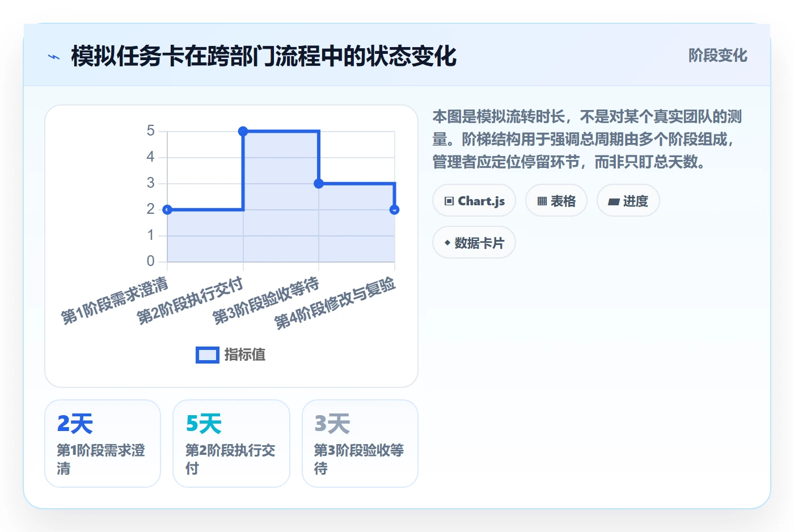This screenshot has height=532, width=794.
Task: Open the 5天 第2阶段执行交付 card
Action: [x=231, y=444]
